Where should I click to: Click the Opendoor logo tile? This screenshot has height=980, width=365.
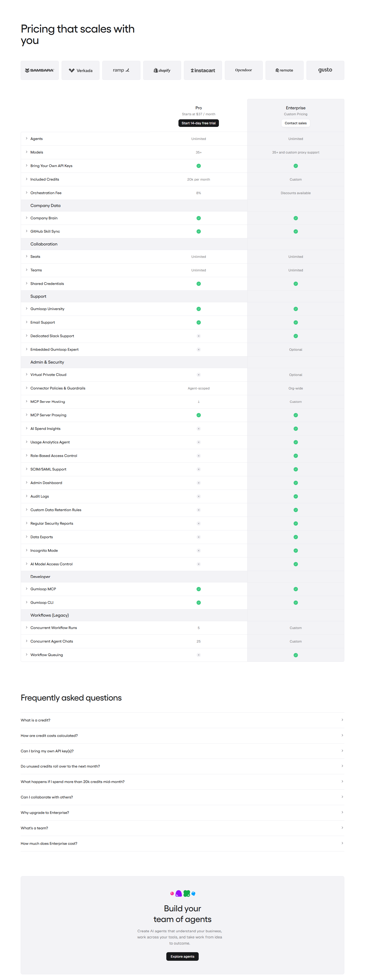[243, 70]
